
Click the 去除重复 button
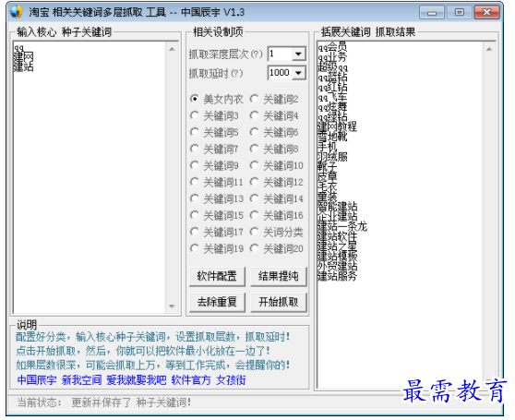[x=217, y=302]
